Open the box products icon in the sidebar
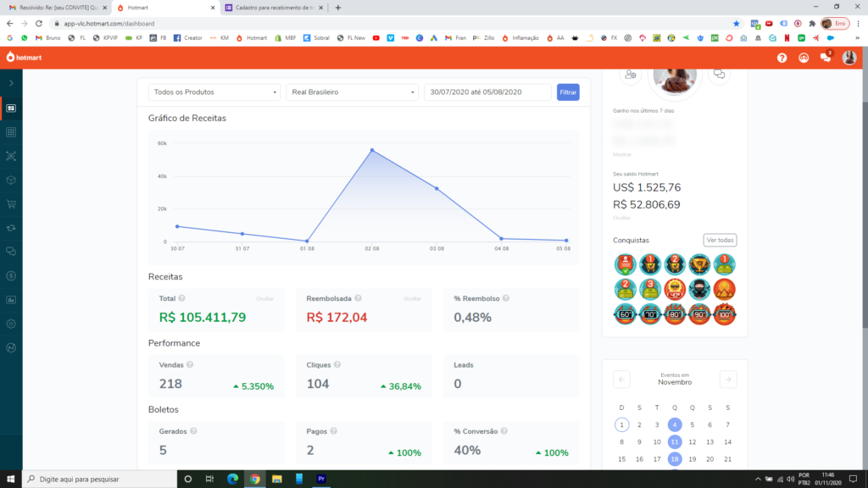868x488 pixels. [x=11, y=180]
